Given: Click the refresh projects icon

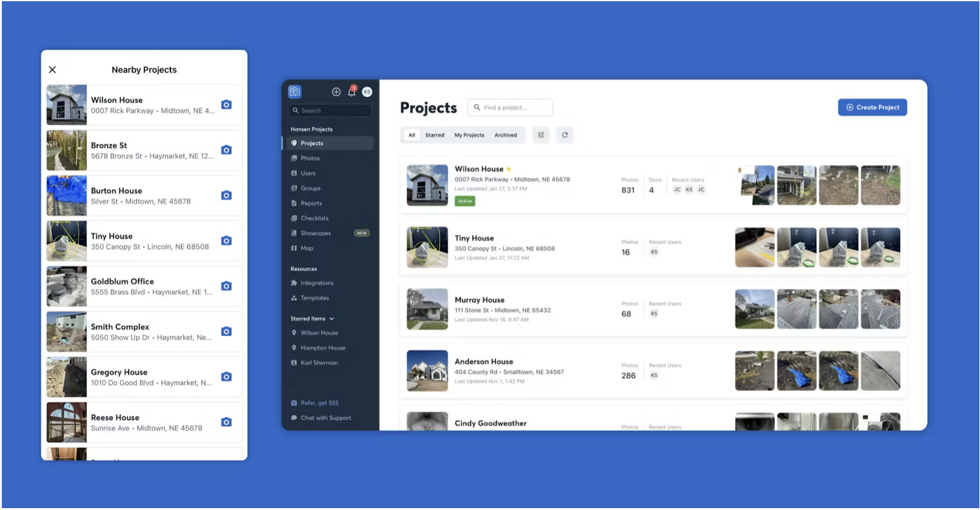Looking at the screenshot, I should click(565, 135).
